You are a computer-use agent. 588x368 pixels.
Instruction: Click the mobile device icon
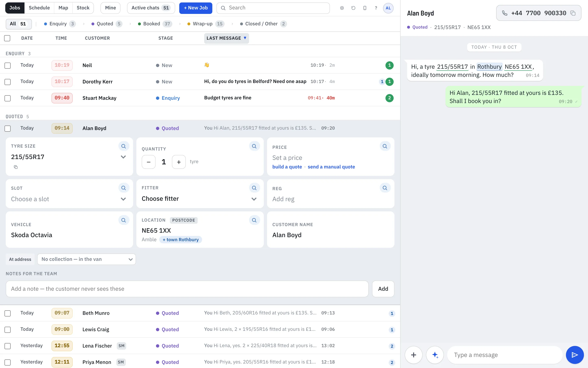click(365, 8)
